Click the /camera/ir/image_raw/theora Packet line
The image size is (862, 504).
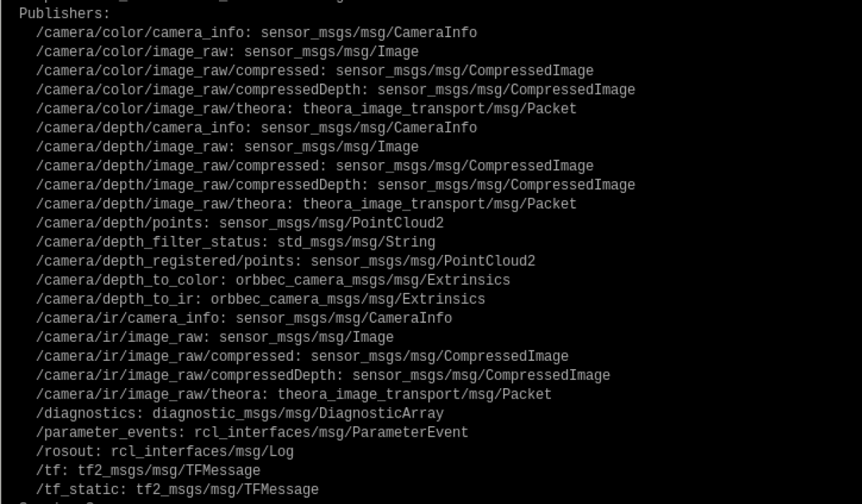[x=293, y=394]
